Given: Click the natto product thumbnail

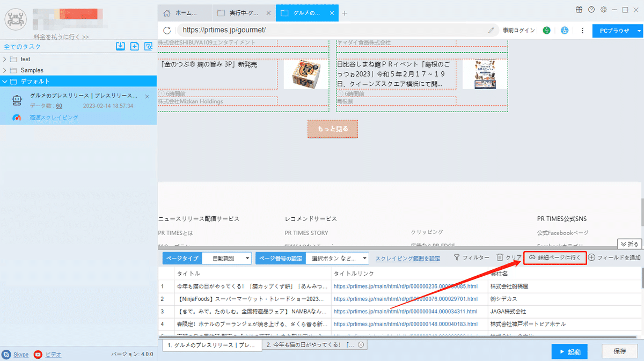Looking at the screenshot, I should [x=305, y=74].
